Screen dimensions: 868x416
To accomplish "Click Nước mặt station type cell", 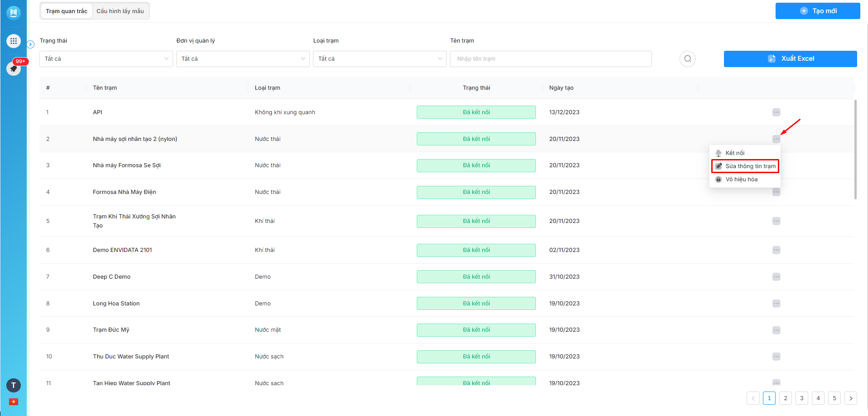I will 268,330.
